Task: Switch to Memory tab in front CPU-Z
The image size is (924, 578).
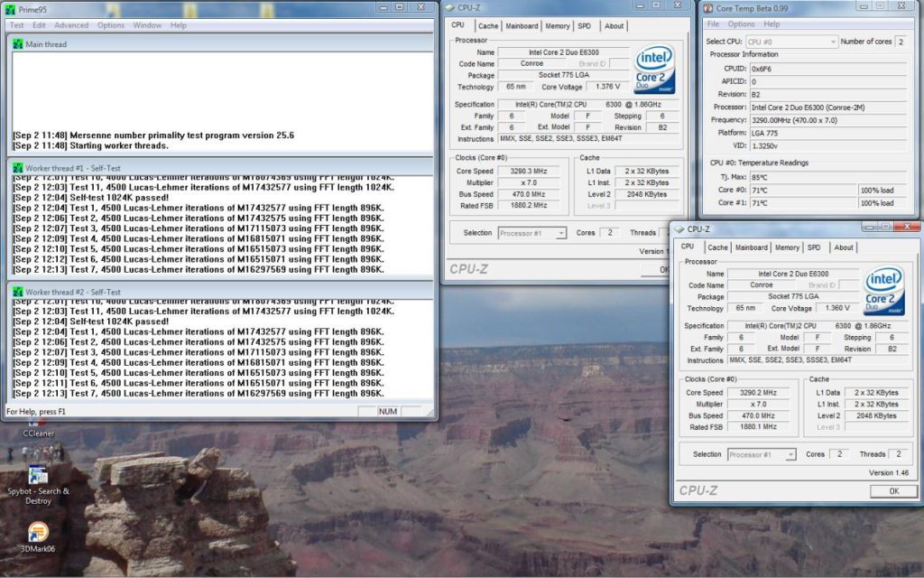Action: tap(787, 247)
